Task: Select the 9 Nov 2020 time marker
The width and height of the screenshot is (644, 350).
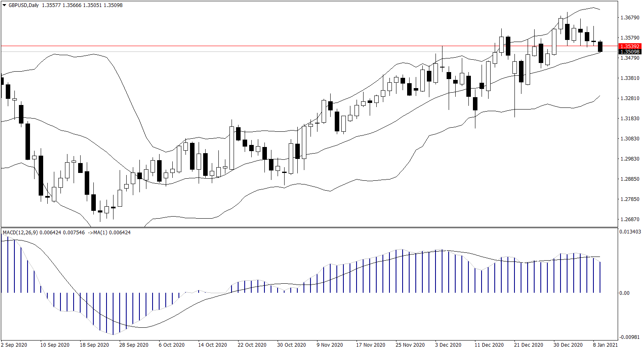Action: pyautogui.click(x=330, y=345)
